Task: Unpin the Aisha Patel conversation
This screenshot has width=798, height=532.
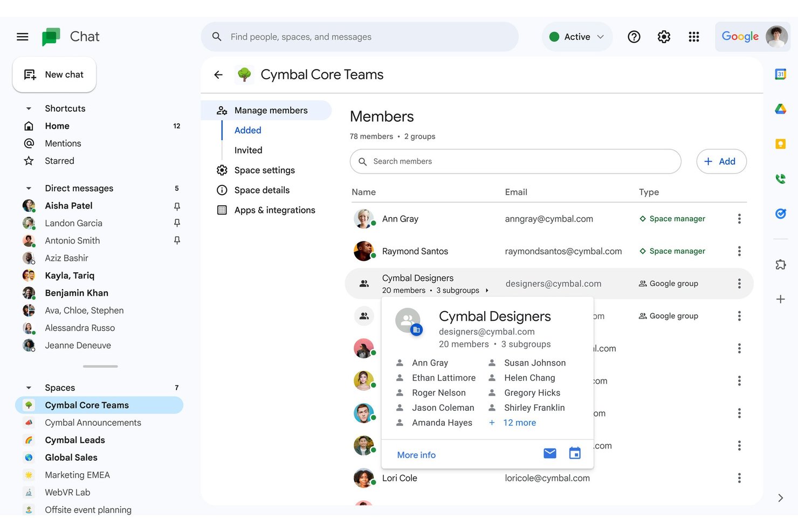Action: pos(177,206)
